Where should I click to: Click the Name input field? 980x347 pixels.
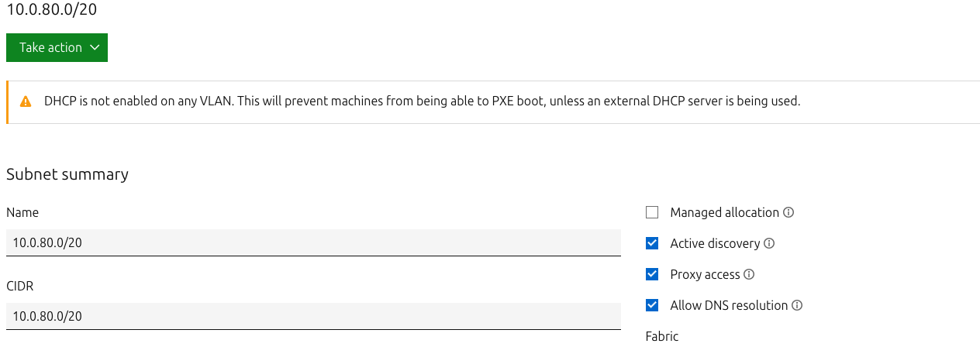313,242
